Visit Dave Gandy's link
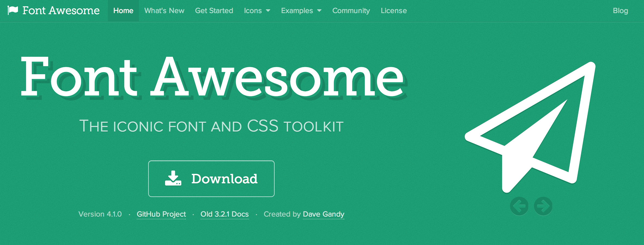 [324, 214]
